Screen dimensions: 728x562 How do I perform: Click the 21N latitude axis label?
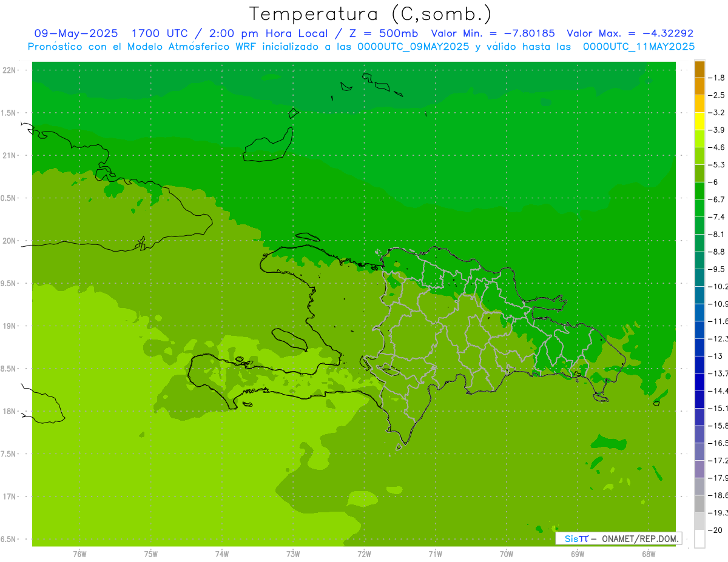click(x=10, y=155)
